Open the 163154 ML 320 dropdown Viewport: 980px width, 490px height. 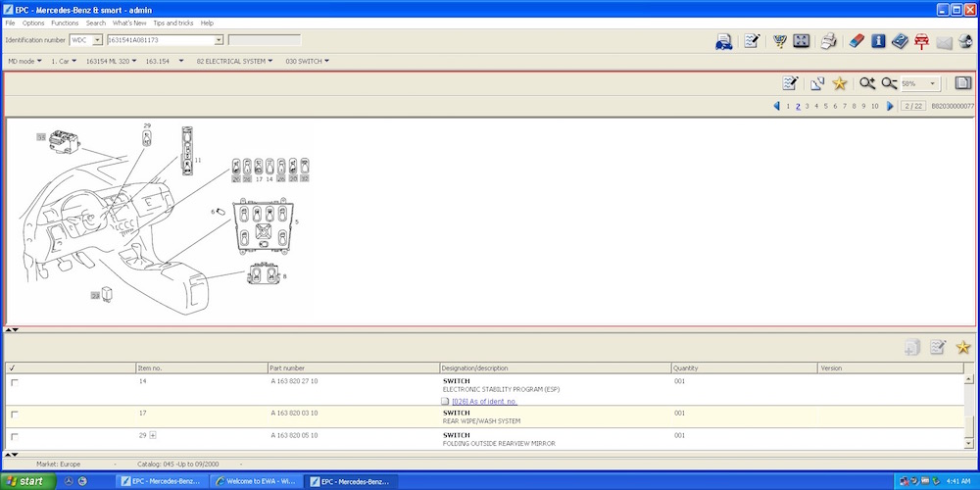click(x=112, y=61)
